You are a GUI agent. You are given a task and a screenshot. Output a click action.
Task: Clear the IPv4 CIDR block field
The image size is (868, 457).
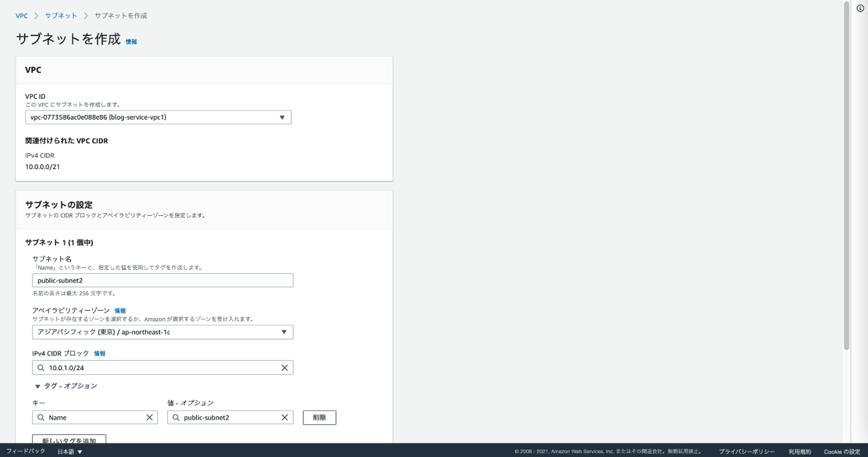pyautogui.click(x=284, y=368)
